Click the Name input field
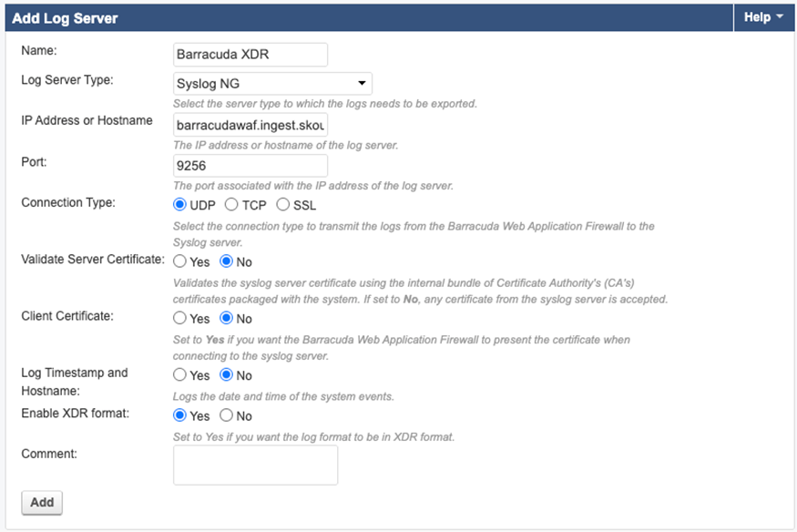The width and height of the screenshot is (797, 532). [250, 55]
